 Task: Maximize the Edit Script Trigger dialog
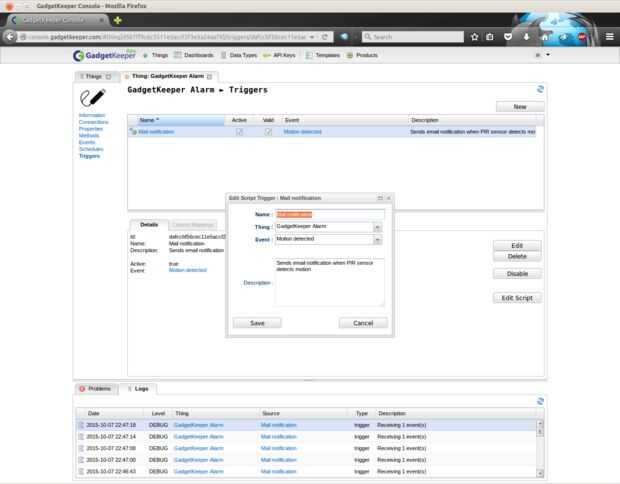(x=380, y=198)
